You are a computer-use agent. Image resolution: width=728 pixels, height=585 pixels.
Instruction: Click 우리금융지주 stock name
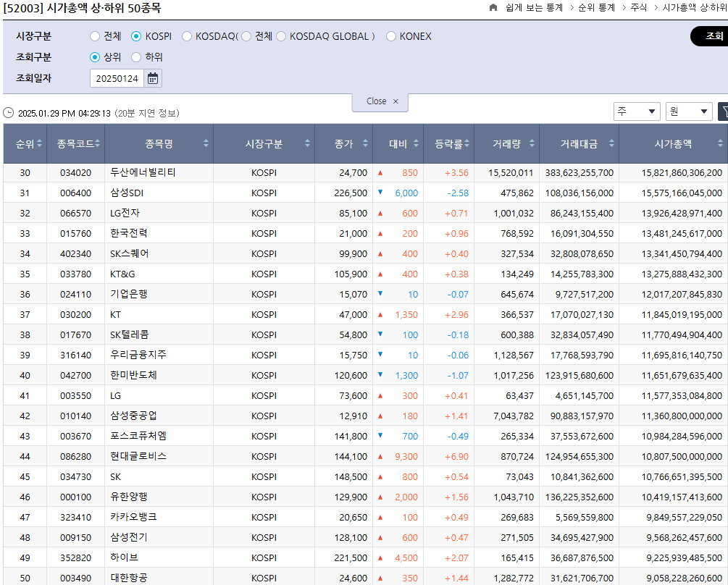click(138, 355)
